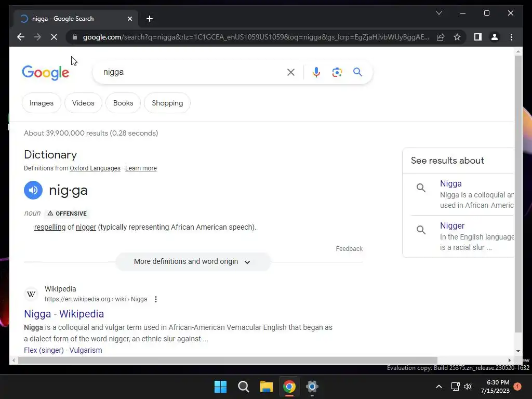Go to the Google logo homepage
Image resolution: width=532 pixels, height=399 pixels.
click(x=46, y=72)
